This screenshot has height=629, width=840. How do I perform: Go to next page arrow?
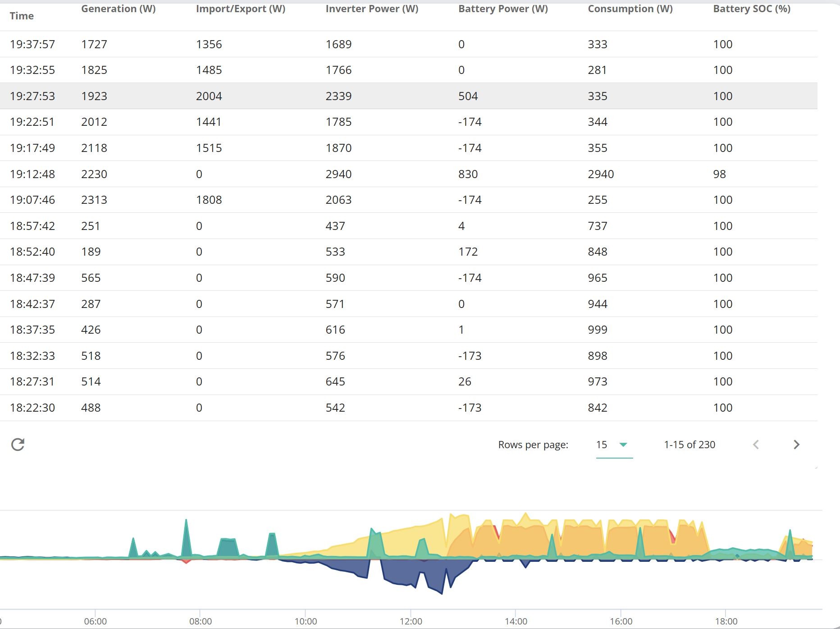click(x=796, y=445)
